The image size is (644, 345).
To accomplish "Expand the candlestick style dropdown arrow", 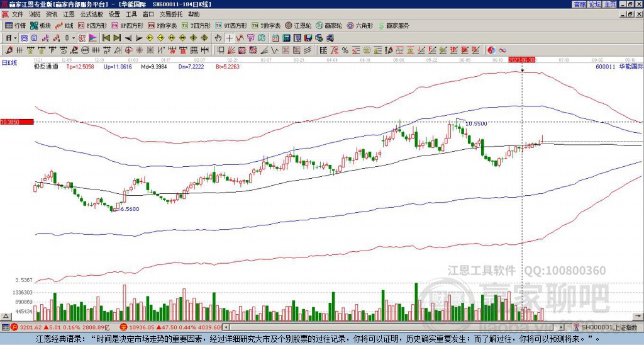I will click(x=74, y=38).
